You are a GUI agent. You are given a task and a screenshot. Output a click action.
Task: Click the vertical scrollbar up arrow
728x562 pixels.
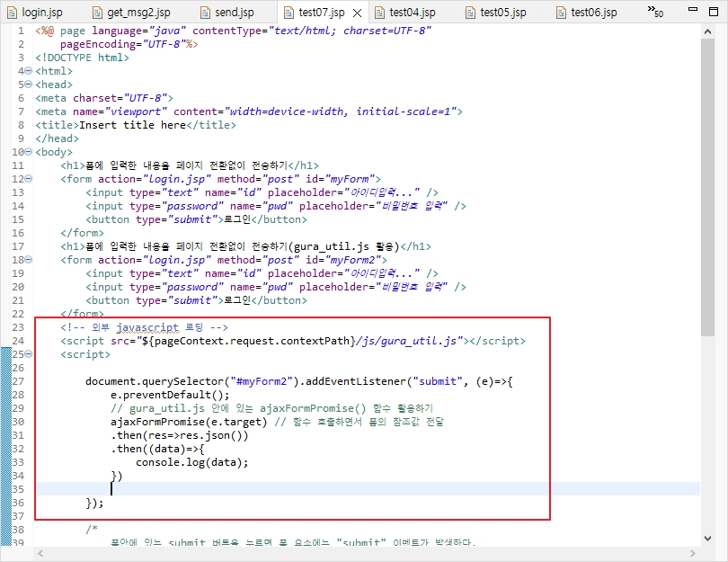(x=707, y=31)
